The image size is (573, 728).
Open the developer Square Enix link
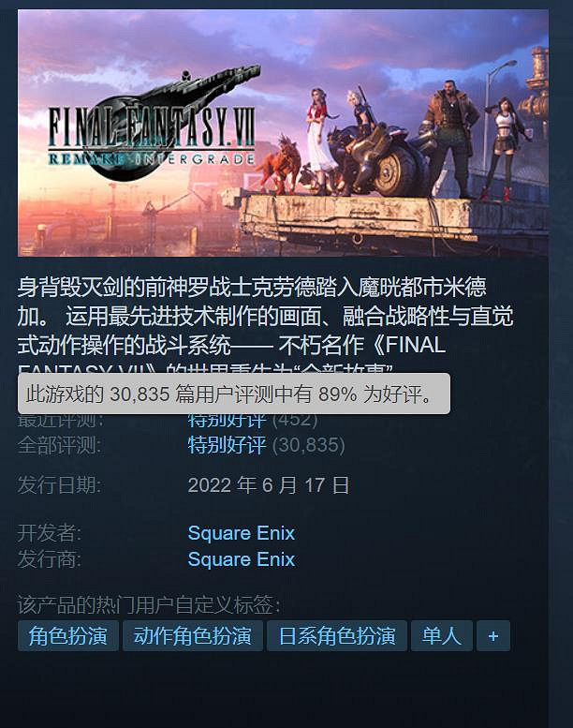click(242, 533)
